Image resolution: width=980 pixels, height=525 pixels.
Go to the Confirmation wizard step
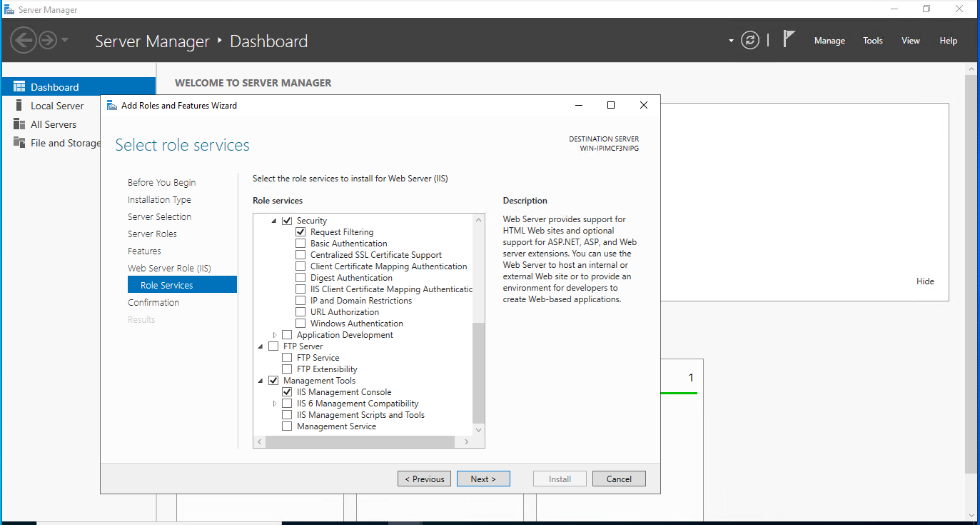coord(153,302)
